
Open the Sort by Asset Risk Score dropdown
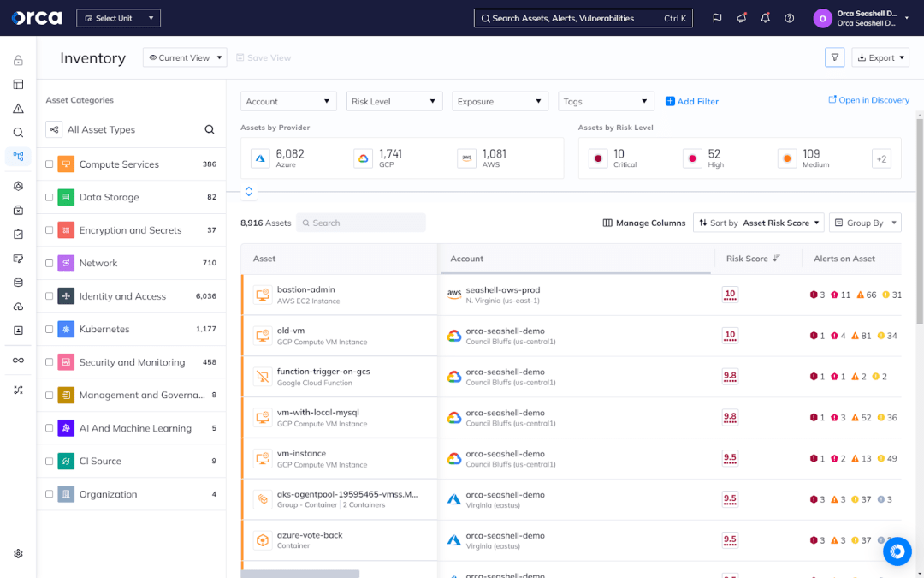point(758,223)
